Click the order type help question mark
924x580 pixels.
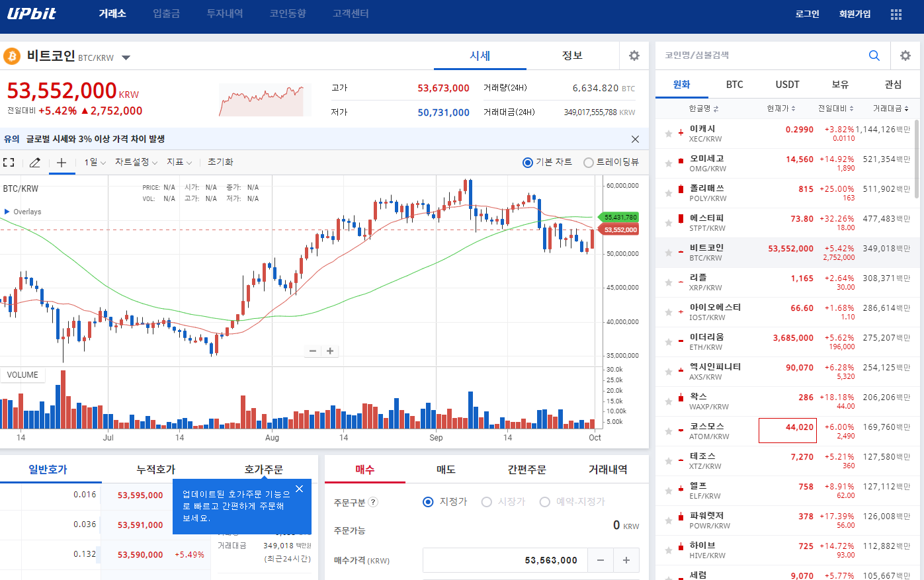tap(373, 502)
